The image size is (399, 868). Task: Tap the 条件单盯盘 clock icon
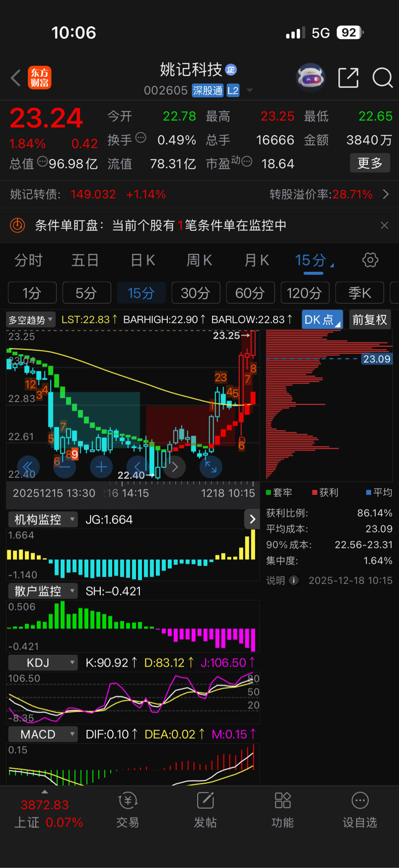pos(18,225)
